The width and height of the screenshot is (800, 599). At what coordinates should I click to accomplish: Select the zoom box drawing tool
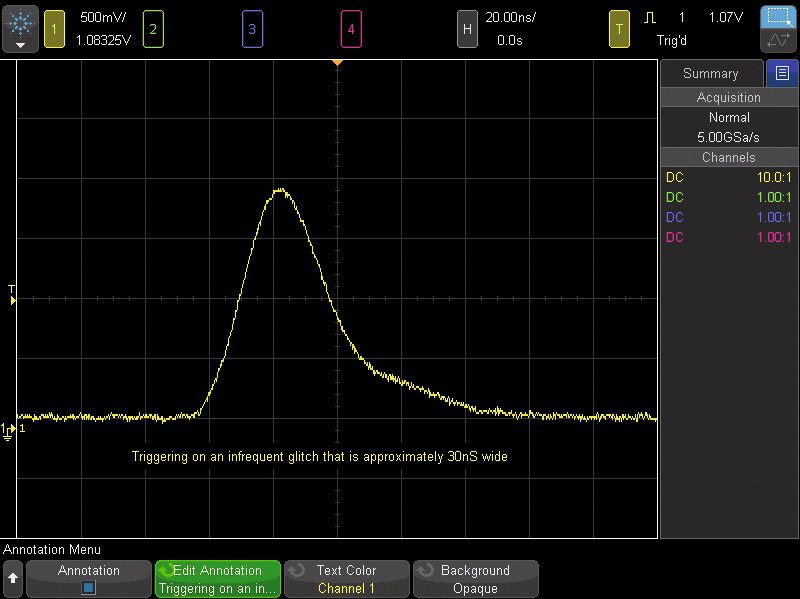coord(778,17)
